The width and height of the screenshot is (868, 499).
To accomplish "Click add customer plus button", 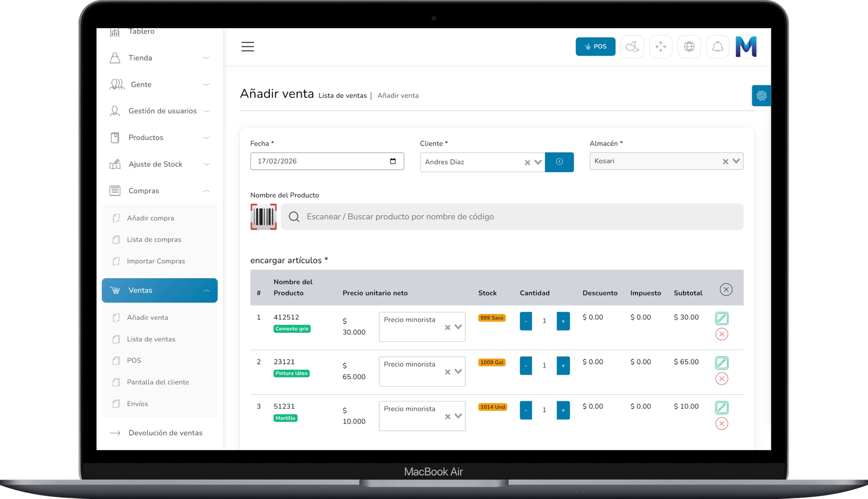I will coord(559,162).
